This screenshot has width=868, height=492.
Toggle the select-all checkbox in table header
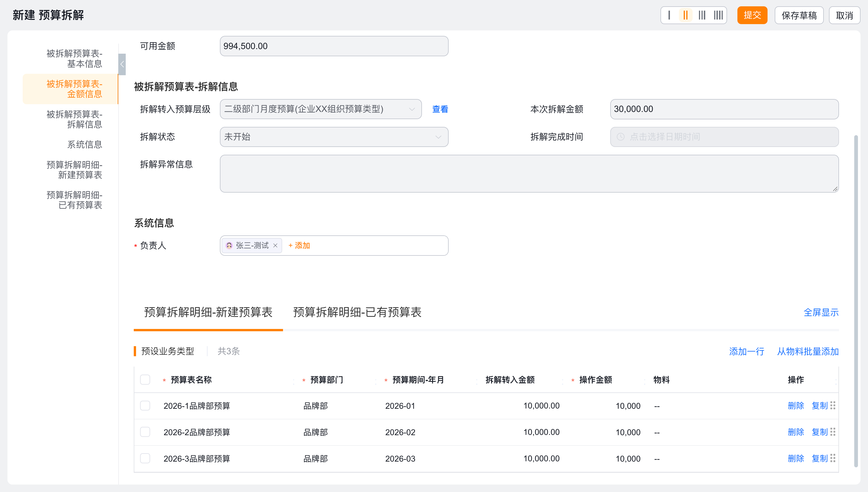(x=145, y=380)
